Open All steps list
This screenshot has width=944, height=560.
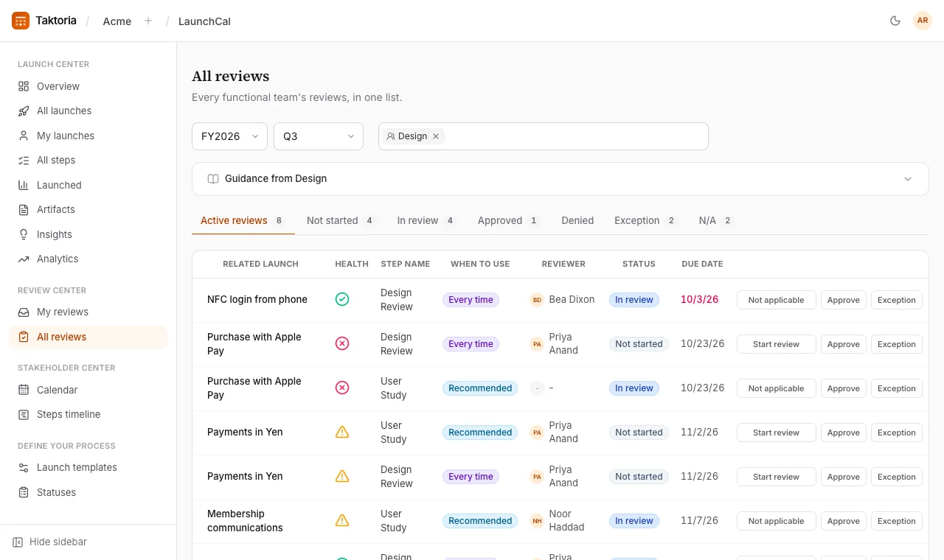click(x=88, y=160)
